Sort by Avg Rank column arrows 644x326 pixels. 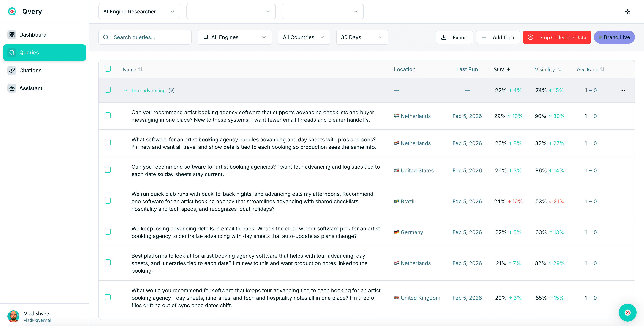602,69
